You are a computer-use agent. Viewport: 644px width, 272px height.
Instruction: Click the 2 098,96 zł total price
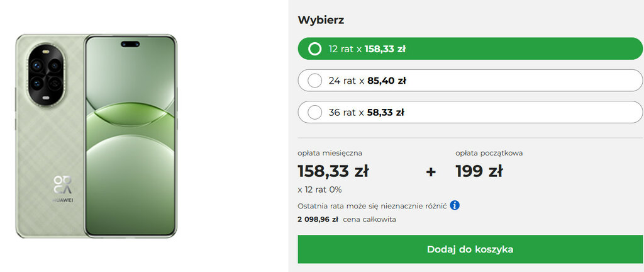point(318,220)
